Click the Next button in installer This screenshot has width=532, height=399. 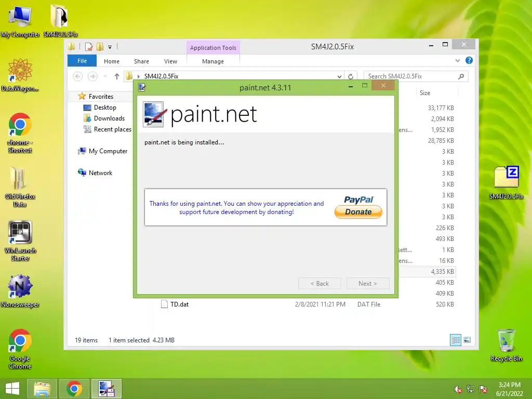[368, 283]
